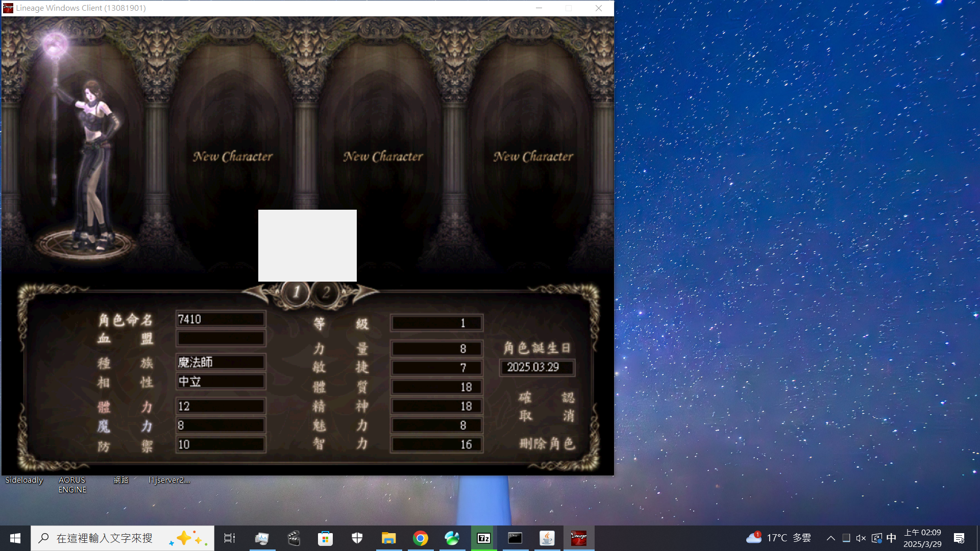Click the 魅力 charisma value field
The image size is (980, 551).
pos(436,425)
